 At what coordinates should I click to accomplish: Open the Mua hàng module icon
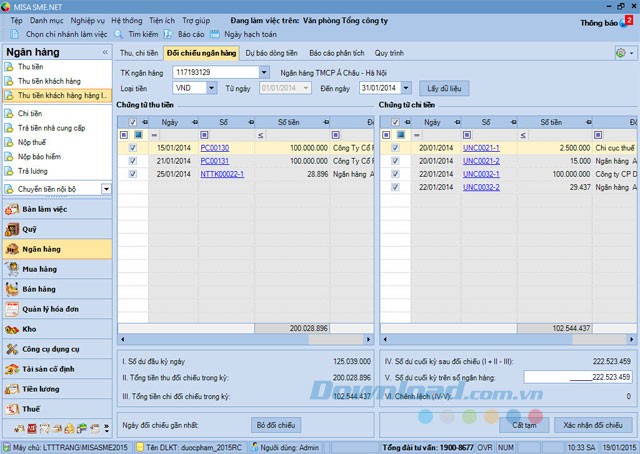(13, 268)
